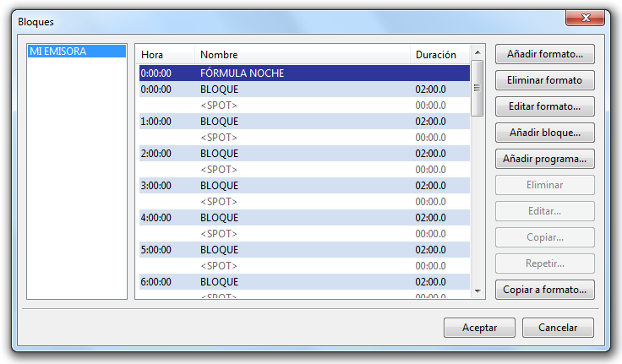622x364 pixels.
Task: Select the FÓRMULA NOCHE format row
Action: point(304,73)
